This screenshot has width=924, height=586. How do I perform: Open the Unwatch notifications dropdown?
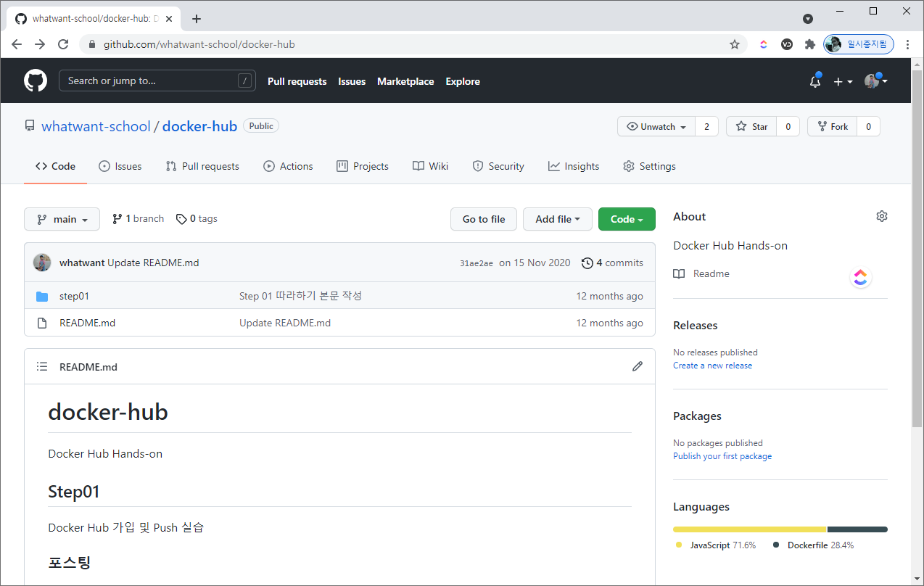click(x=656, y=126)
